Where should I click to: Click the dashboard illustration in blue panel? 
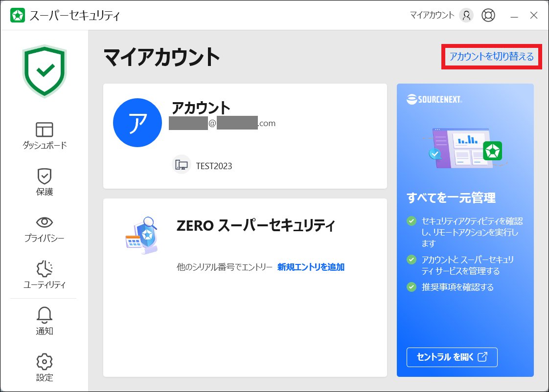tap(466, 148)
